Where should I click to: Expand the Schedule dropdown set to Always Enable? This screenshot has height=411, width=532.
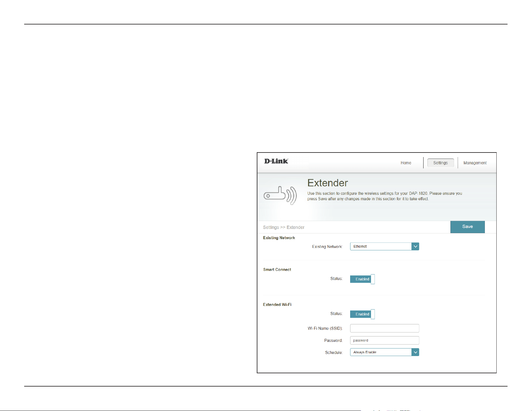[384, 352]
